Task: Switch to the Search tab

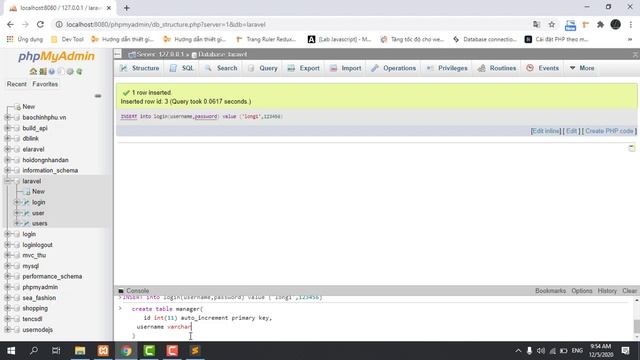Action: coord(221,68)
